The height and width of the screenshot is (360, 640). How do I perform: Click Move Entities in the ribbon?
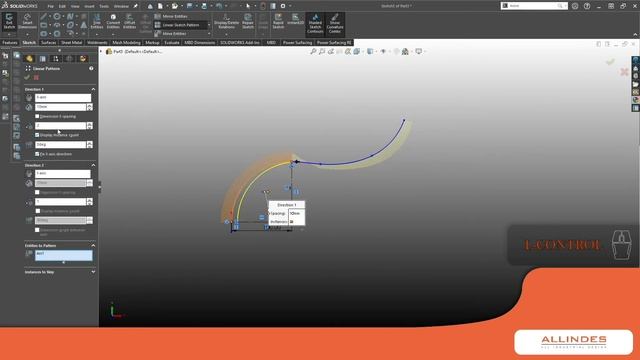pos(171,33)
